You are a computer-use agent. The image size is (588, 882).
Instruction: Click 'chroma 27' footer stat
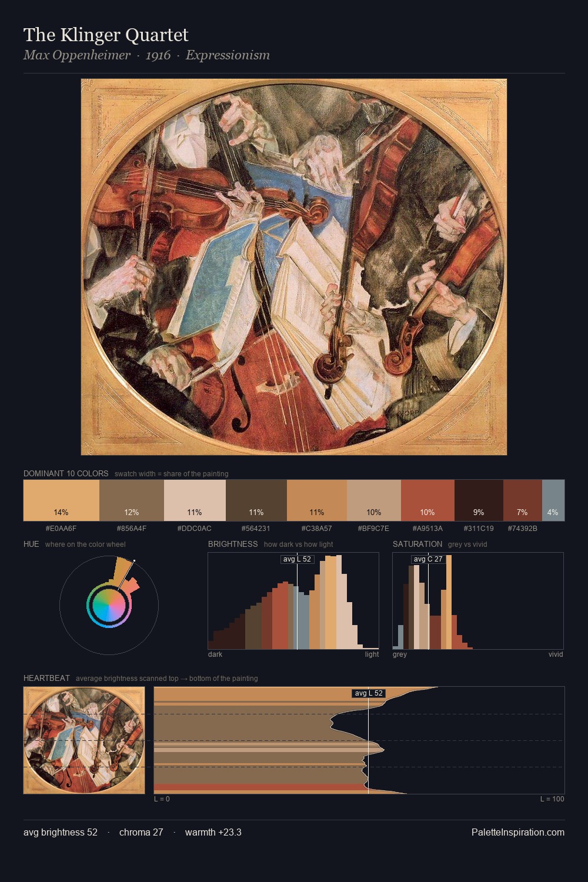[x=141, y=832]
